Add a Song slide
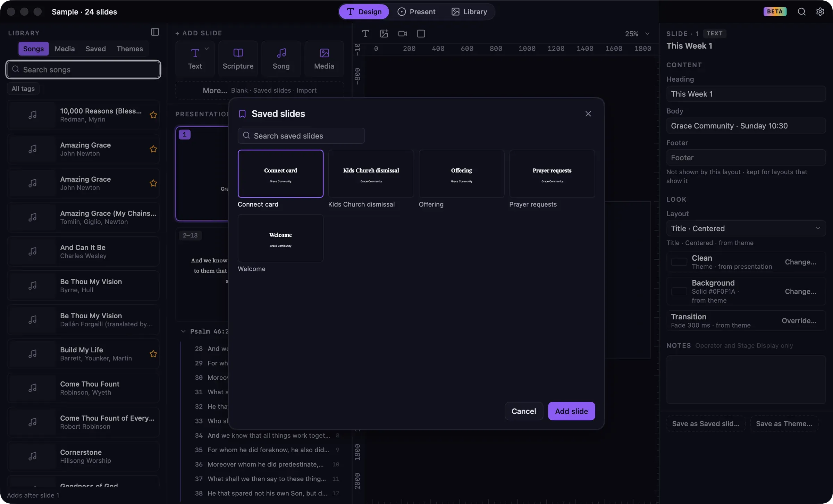Image resolution: width=833 pixels, height=504 pixels. (x=281, y=59)
